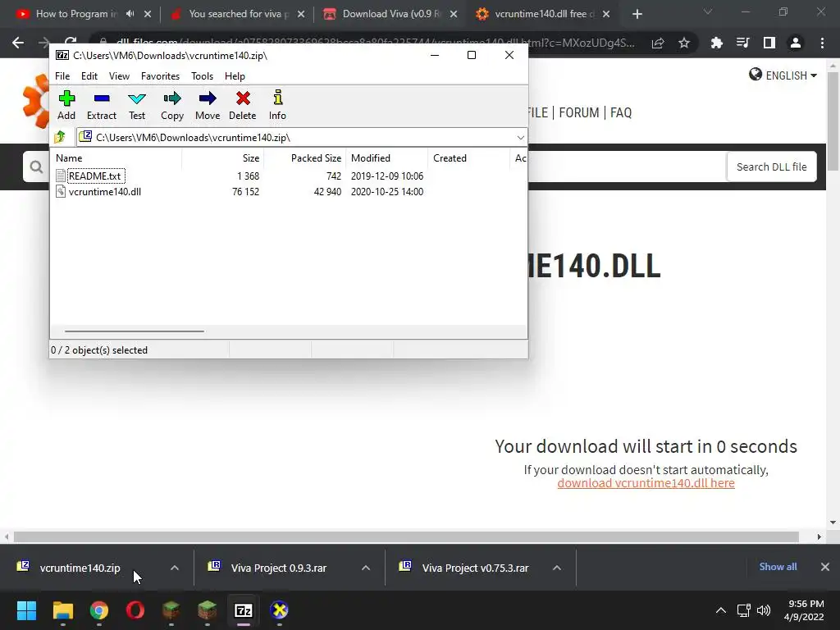
Task: Open the Edit menu in 7-Zip
Action: click(x=89, y=76)
